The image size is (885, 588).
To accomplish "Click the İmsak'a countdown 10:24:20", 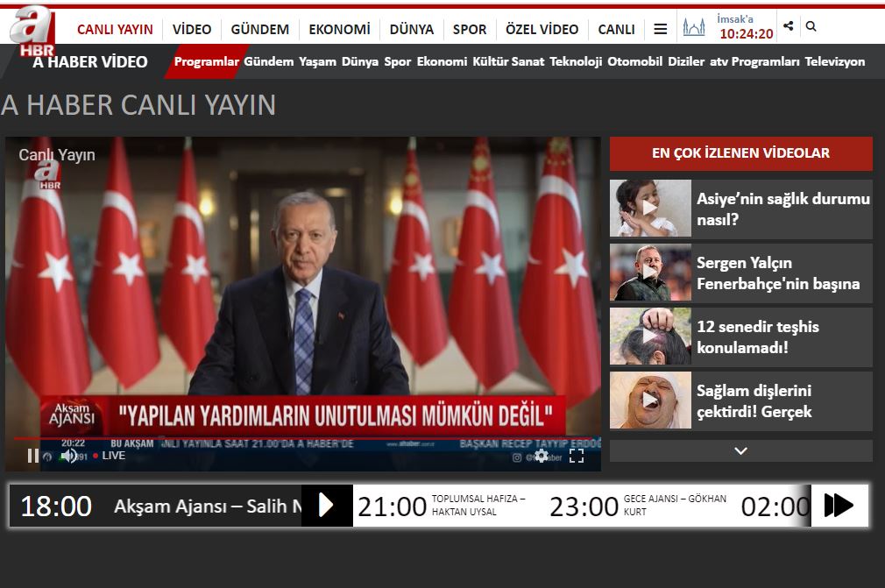I will coord(747,34).
